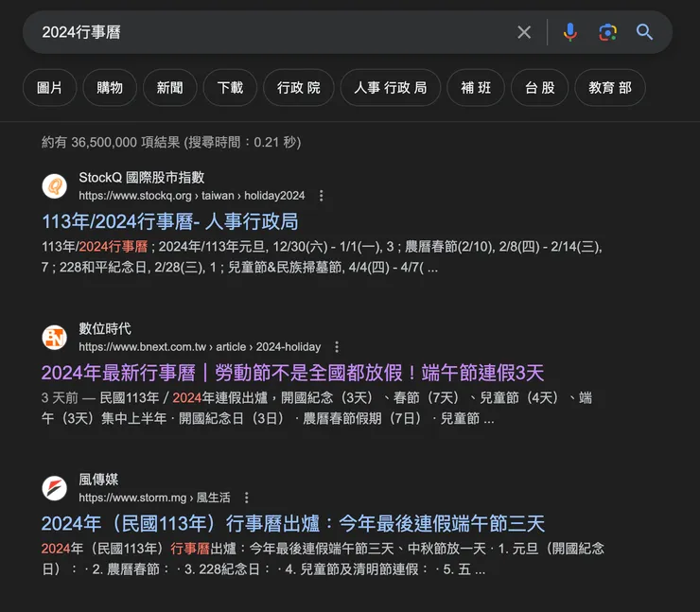Screen dimensions: 700x612
Task: Select the 教育部 filter chip
Action: point(610,87)
